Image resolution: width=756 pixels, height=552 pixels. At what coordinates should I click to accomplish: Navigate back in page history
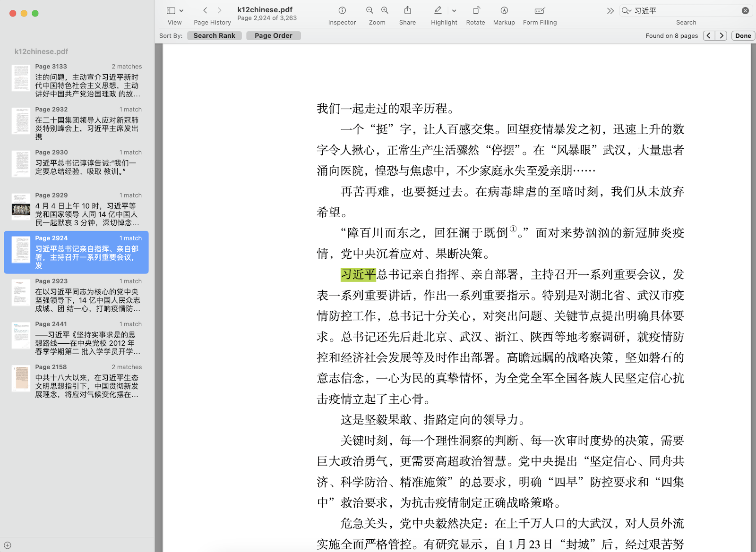coord(205,10)
